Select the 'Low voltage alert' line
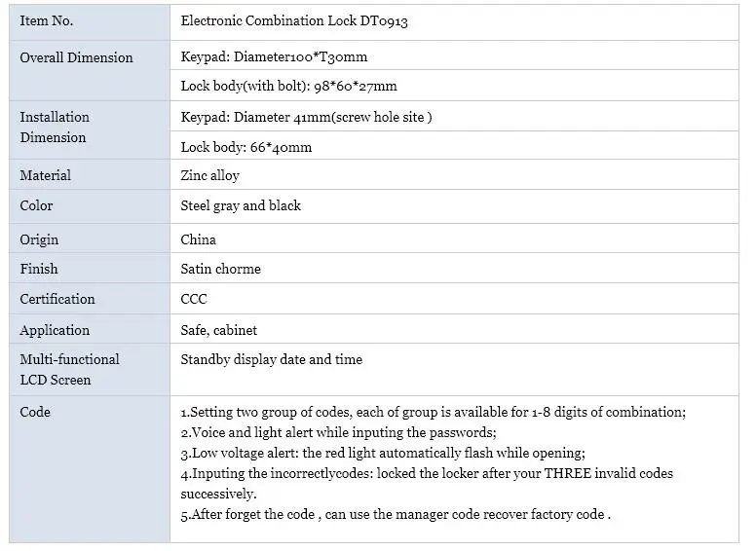Screen dimensions: 756x551 [x=382, y=453]
